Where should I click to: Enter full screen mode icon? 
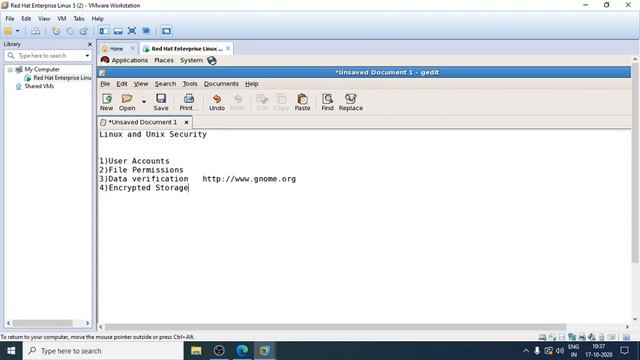(132, 31)
